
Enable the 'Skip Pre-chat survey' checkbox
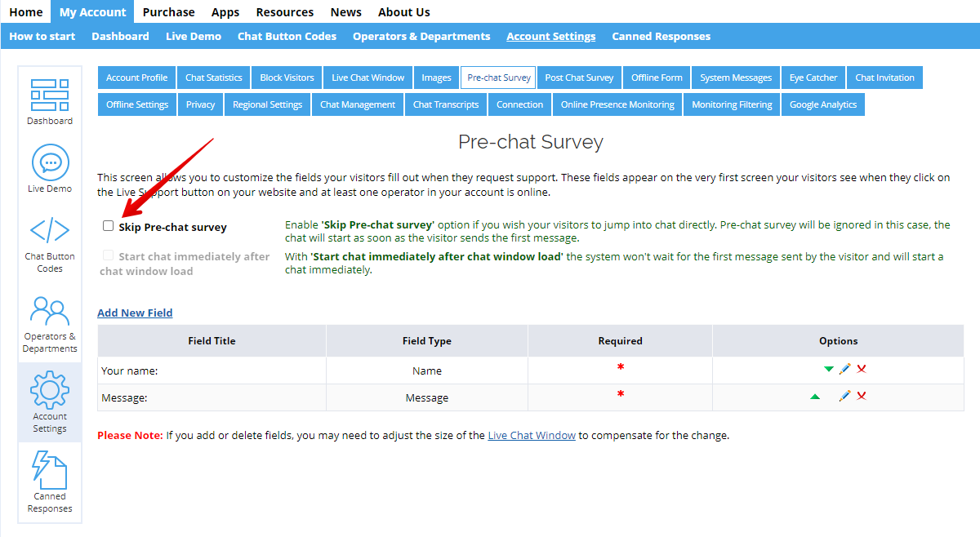(108, 225)
